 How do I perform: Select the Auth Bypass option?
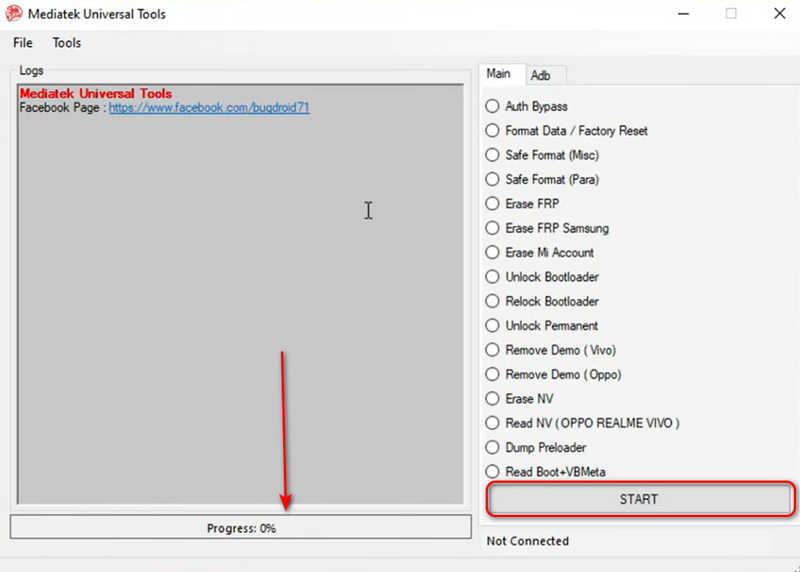coord(527,106)
